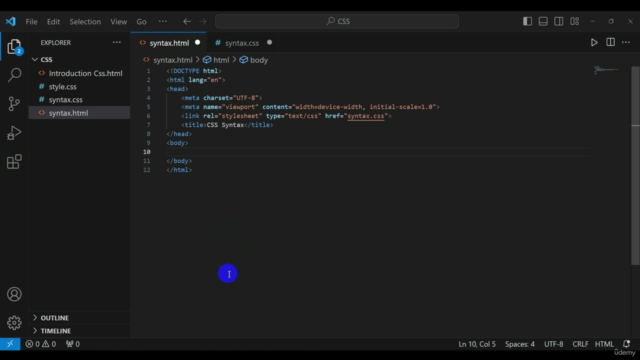The height and width of the screenshot is (360, 640).
Task: Open the Edit menu
Action: [53, 22]
